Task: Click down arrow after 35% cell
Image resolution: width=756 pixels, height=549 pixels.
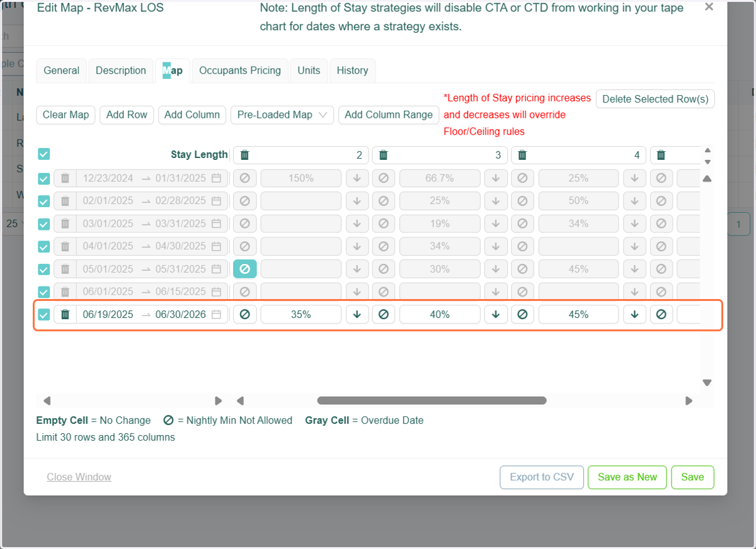Action: [357, 314]
